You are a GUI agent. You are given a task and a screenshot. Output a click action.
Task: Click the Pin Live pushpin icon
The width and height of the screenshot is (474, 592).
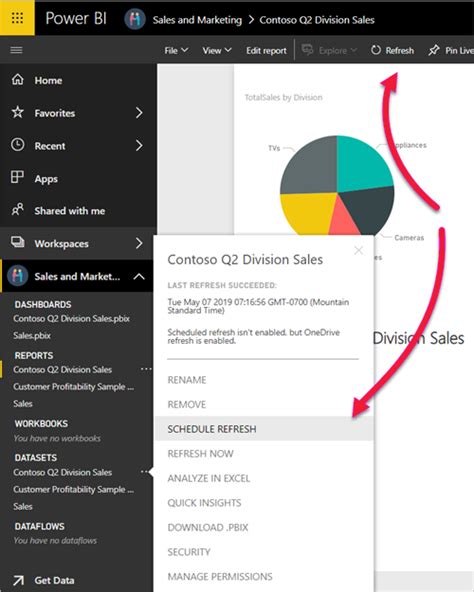(x=434, y=50)
